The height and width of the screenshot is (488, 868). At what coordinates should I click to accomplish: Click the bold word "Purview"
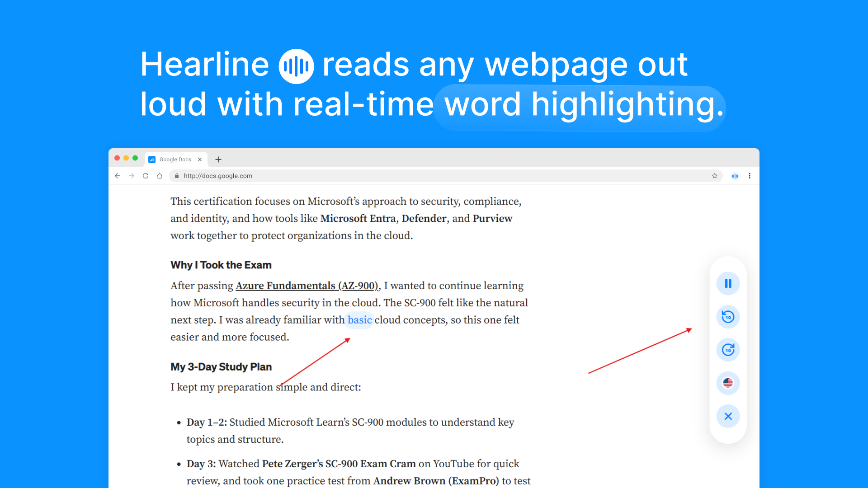click(x=492, y=218)
